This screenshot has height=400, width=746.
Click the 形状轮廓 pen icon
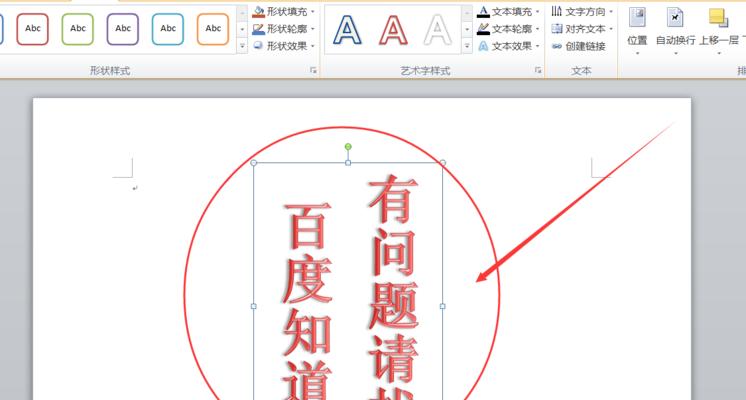click(258, 29)
